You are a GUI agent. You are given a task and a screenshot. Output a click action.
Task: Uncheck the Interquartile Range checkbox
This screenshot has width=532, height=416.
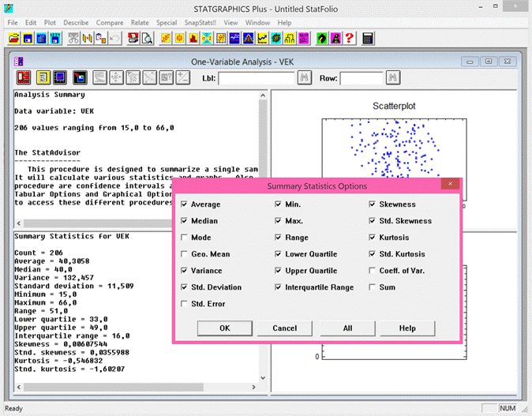click(x=278, y=287)
